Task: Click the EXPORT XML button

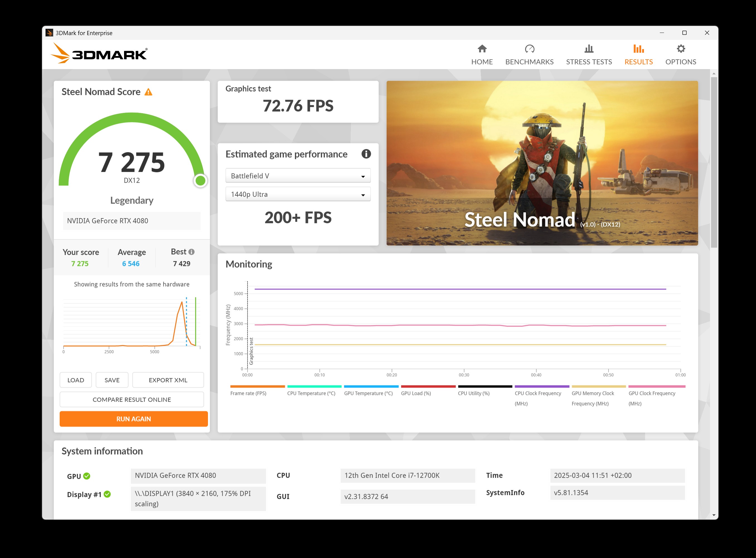Action: pos(168,380)
